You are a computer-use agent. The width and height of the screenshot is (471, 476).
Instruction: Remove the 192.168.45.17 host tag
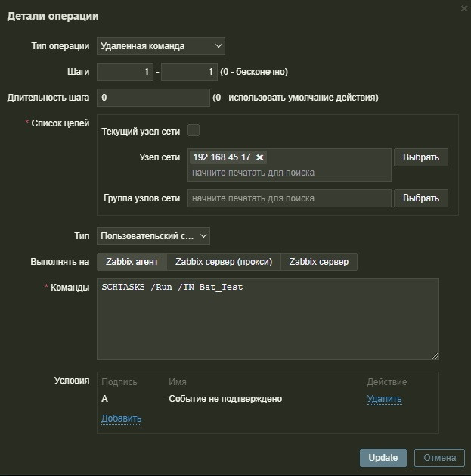coord(260,157)
